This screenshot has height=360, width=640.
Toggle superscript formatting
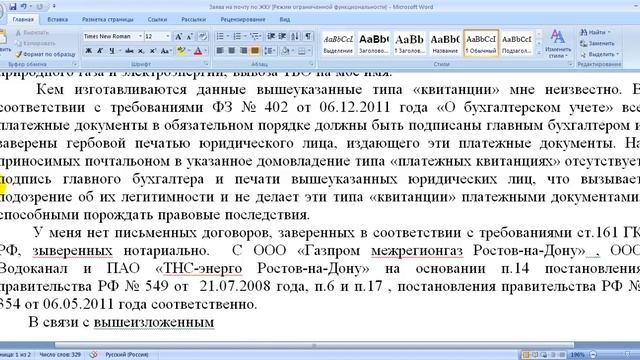tap(153, 51)
